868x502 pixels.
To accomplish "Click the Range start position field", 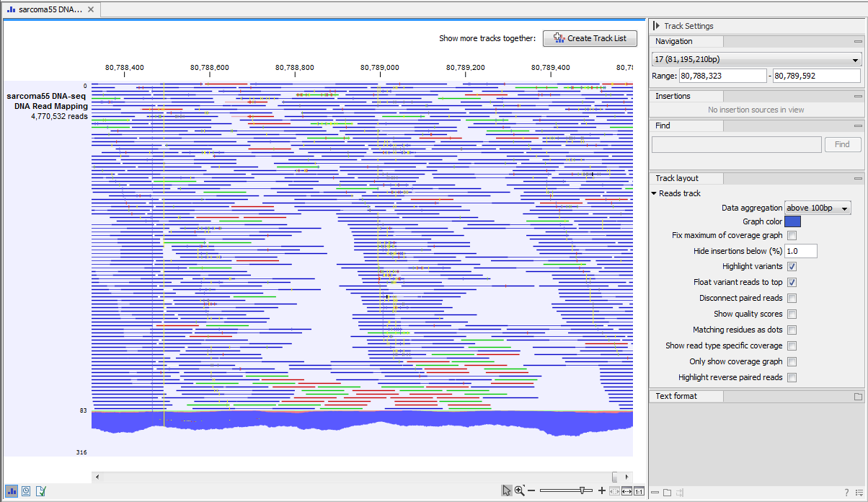I will (x=723, y=75).
